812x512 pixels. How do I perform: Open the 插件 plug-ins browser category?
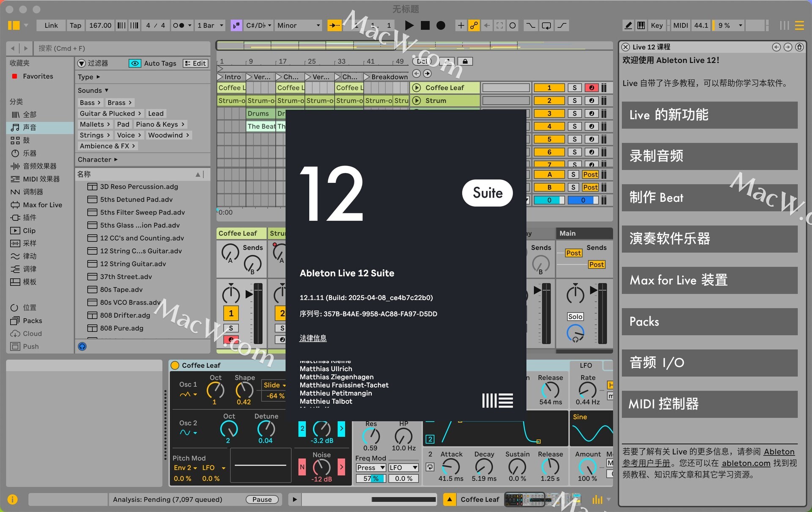41,217
